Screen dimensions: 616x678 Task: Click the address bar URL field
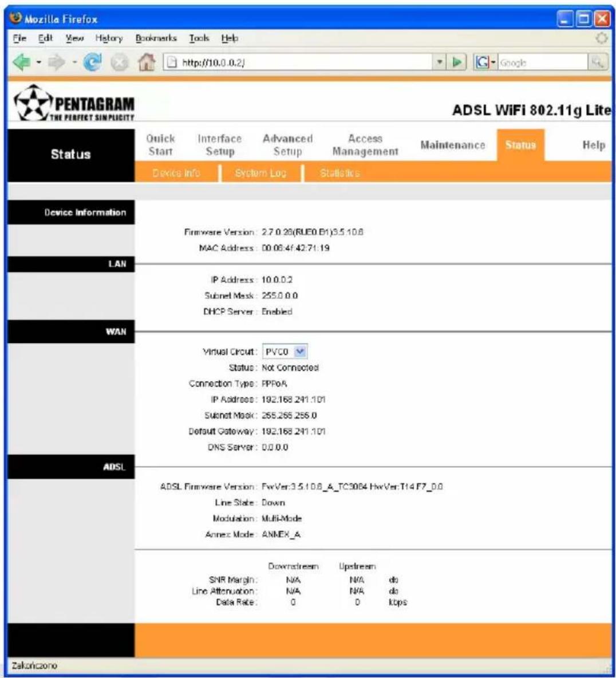(x=305, y=62)
